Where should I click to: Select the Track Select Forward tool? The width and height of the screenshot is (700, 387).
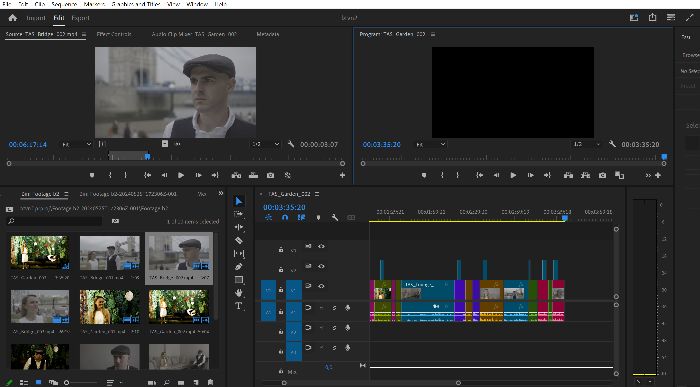coord(239,214)
